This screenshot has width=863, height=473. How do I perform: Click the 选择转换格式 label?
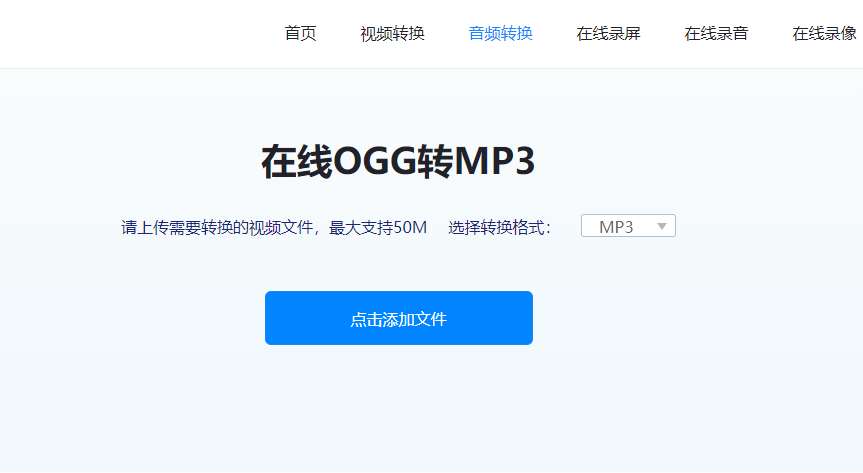(499, 227)
